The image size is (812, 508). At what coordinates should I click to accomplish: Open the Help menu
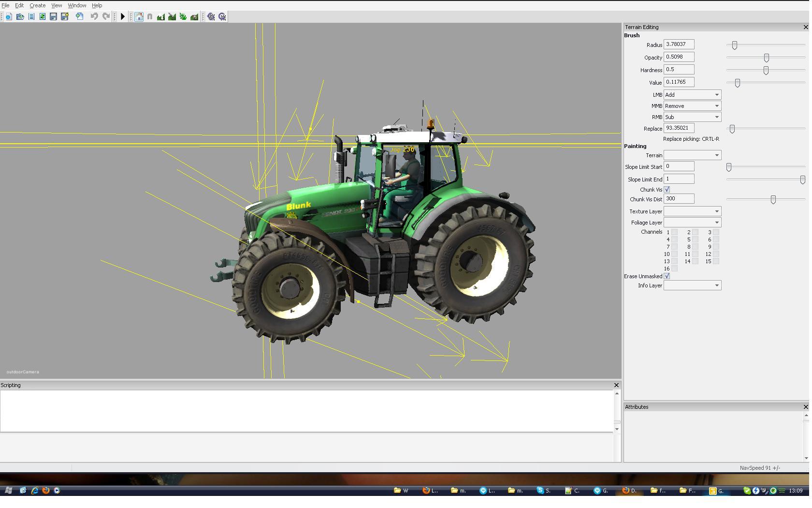pyautogui.click(x=97, y=5)
